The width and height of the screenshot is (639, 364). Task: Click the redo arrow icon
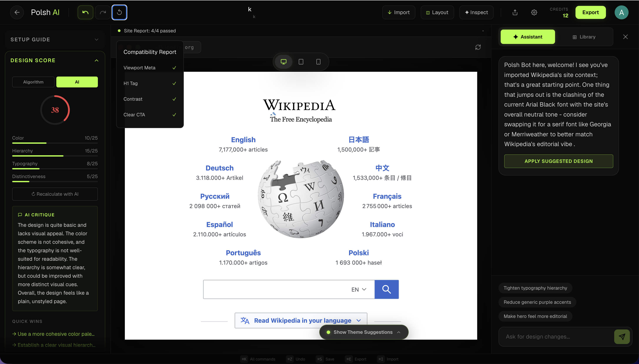pyautogui.click(x=103, y=12)
